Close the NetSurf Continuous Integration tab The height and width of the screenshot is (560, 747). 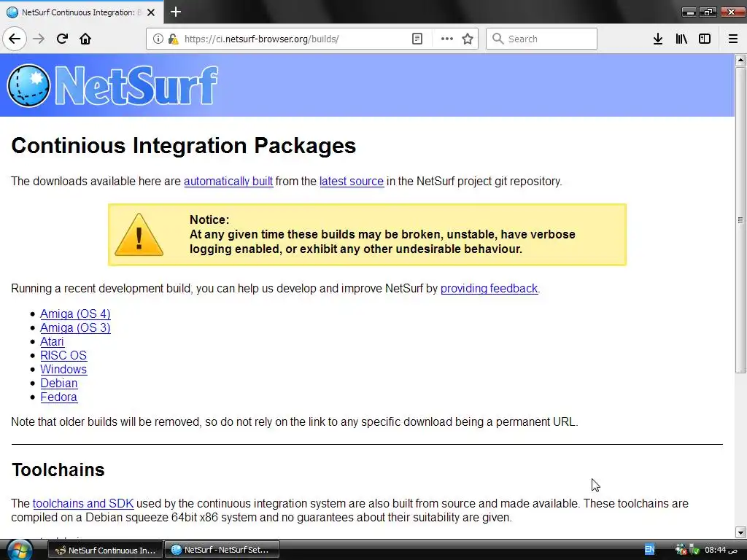click(x=151, y=12)
